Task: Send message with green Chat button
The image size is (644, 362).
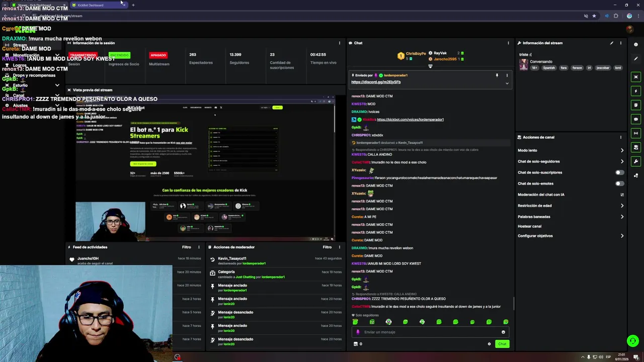Action: point(502,344)
